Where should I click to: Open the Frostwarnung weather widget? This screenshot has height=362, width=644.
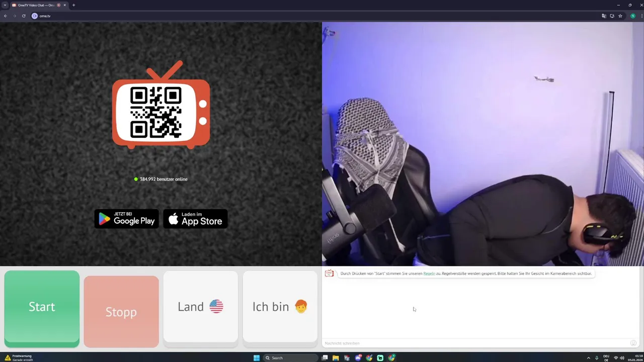click(x=19, y=358)
